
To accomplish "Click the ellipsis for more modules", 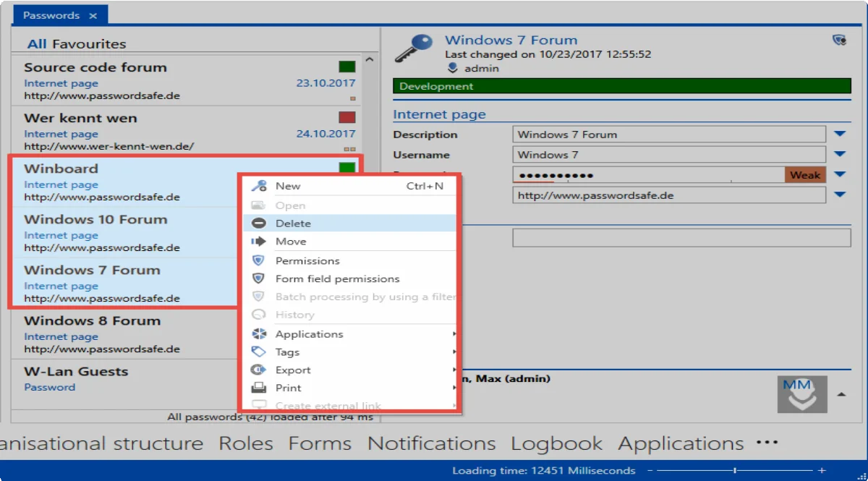I will pos(767,441).
